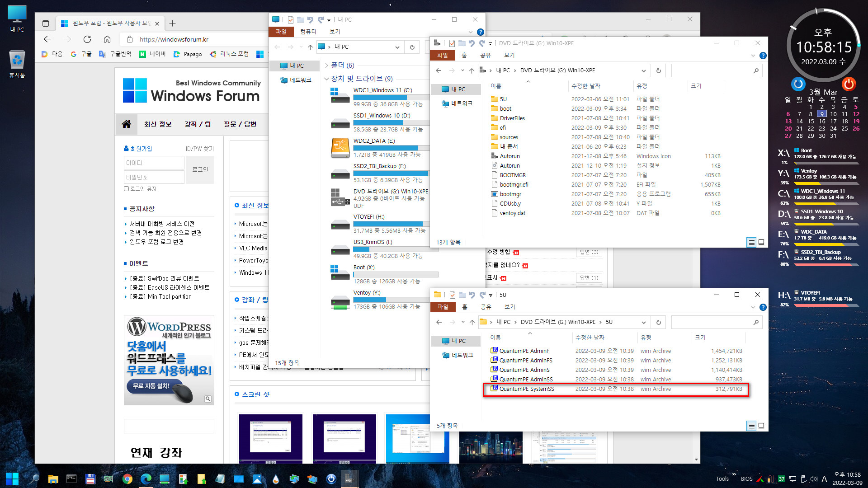Open the Windows Start menu

click(12, 479)
